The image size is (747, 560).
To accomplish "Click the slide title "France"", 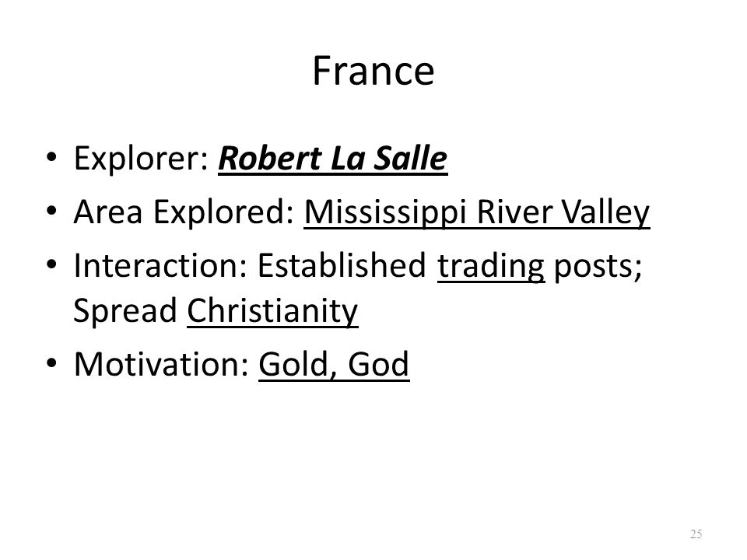I will (x=373, y=71).
